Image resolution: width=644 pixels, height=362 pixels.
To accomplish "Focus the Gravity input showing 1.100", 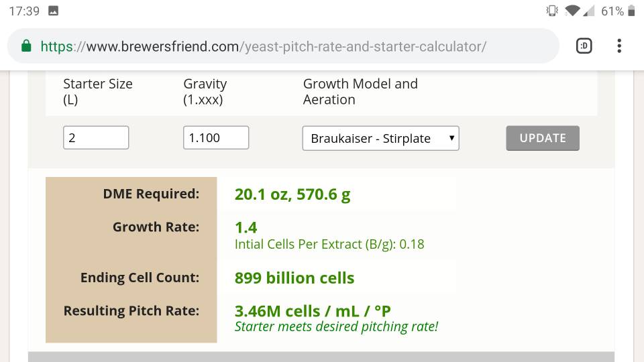I will pyautogui.click(x=216, y=137).
